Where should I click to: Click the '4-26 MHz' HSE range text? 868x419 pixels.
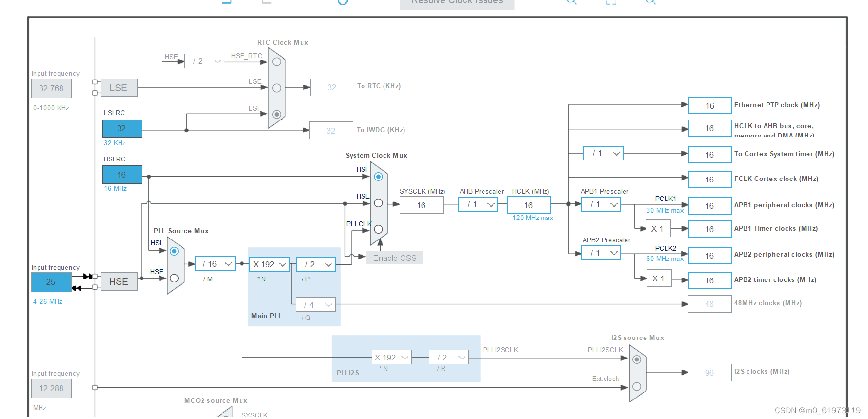pyautogui.click(x=48, y=301)
